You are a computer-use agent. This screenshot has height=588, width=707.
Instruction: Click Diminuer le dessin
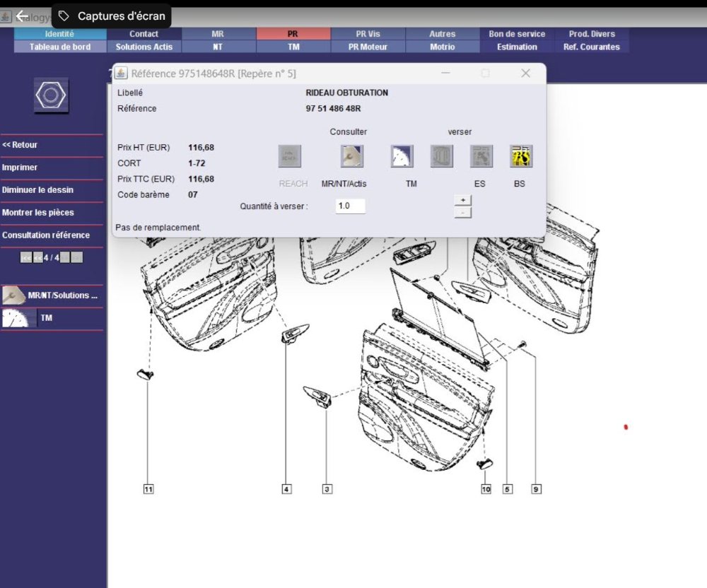(37, 190)
